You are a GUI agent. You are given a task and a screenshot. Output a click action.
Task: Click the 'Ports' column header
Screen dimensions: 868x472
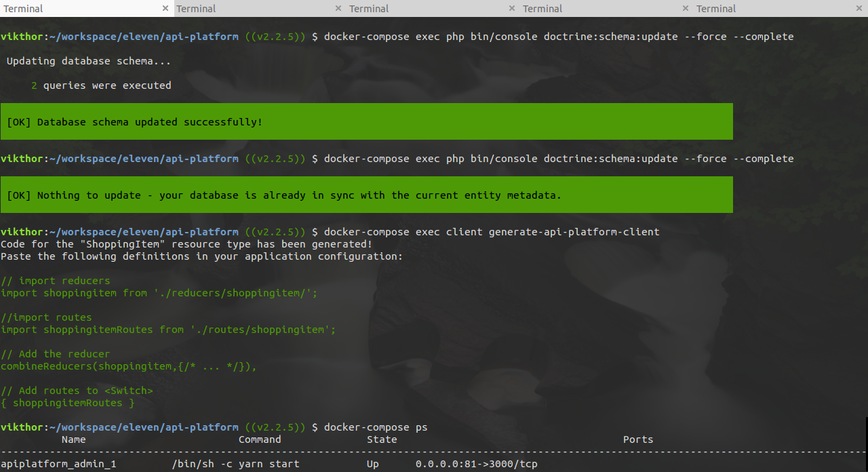tap(637, 439)
